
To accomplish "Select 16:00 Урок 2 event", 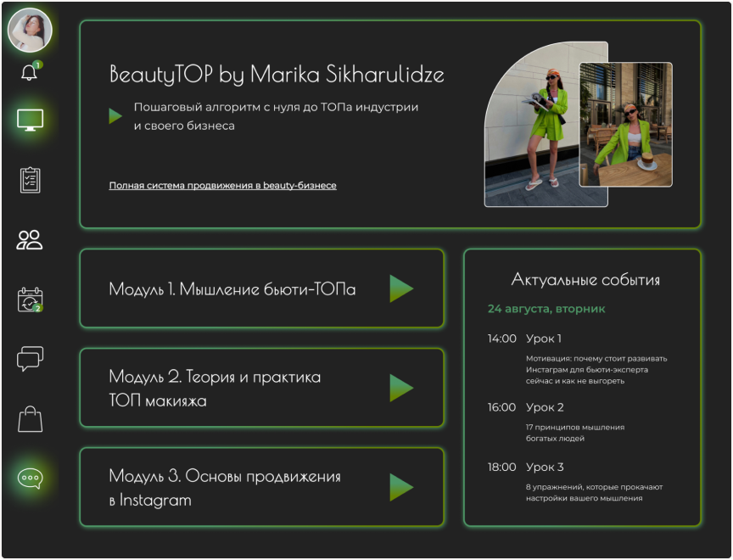I will (557, 422).
